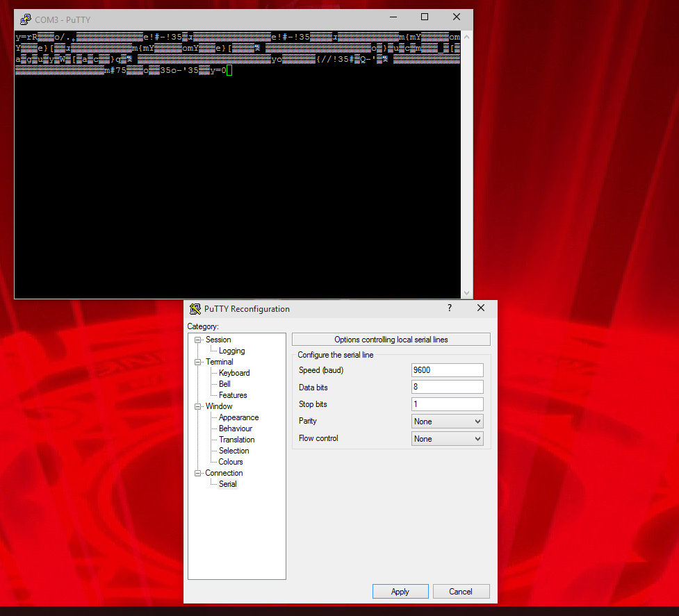Collapse the Connection tree node
The image size is (679, 616).
pyautogui.click(x=198, y=473)
